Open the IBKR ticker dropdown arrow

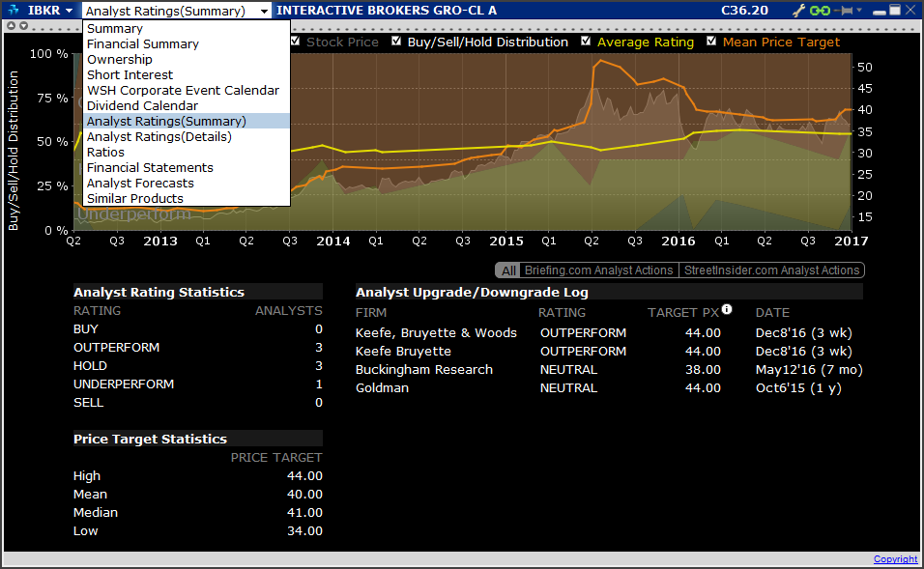(x=67, y=10)
